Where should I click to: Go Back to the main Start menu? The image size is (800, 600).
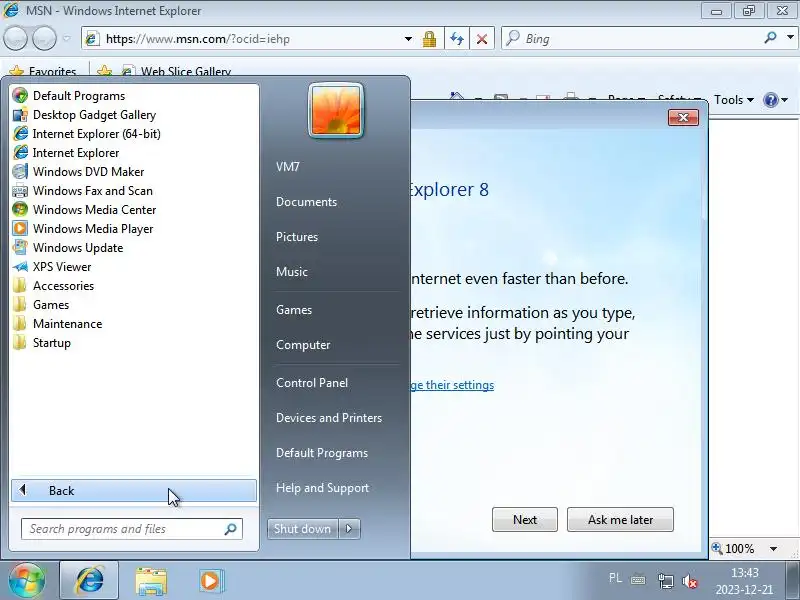click(x=134, y=490)
